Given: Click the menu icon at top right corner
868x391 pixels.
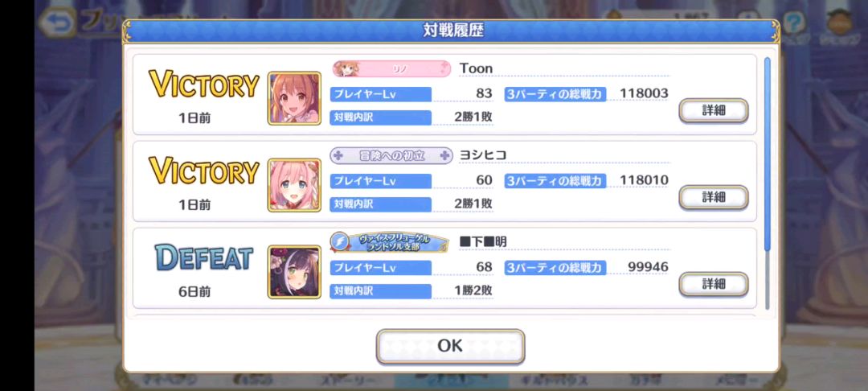Looking at the screenshot, I should pyautogui.click(x=839, y=23).
